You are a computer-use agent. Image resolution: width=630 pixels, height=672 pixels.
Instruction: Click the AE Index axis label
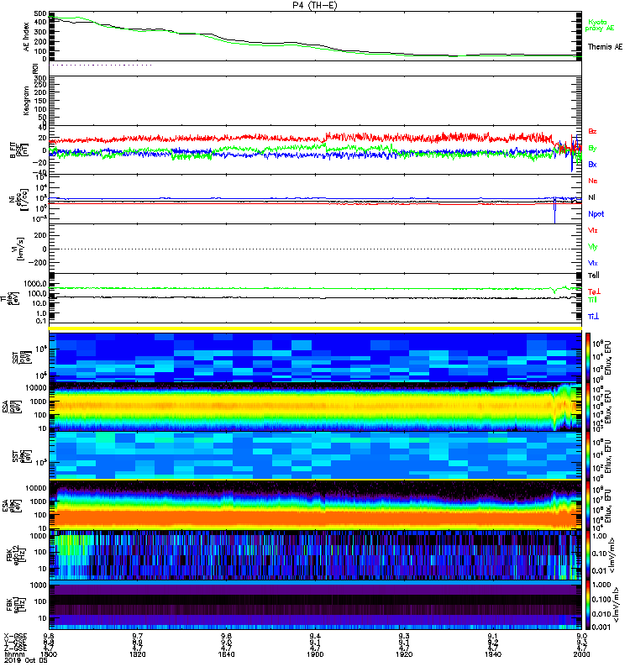point(27,36)
